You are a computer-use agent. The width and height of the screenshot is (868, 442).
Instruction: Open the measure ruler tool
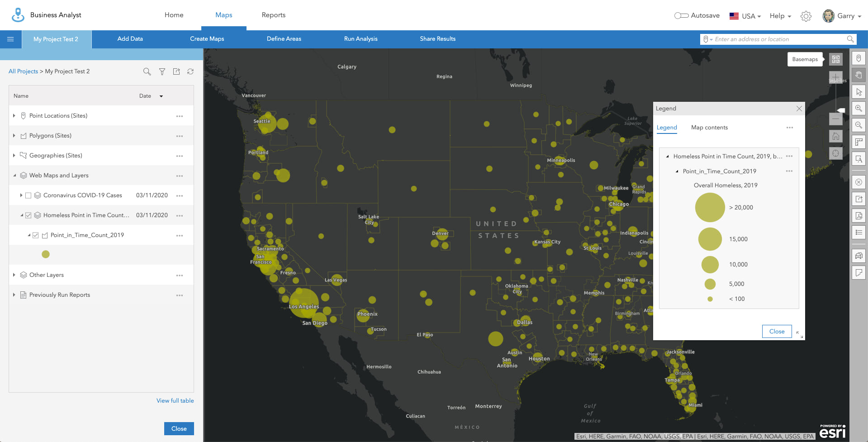click(859, 142)
